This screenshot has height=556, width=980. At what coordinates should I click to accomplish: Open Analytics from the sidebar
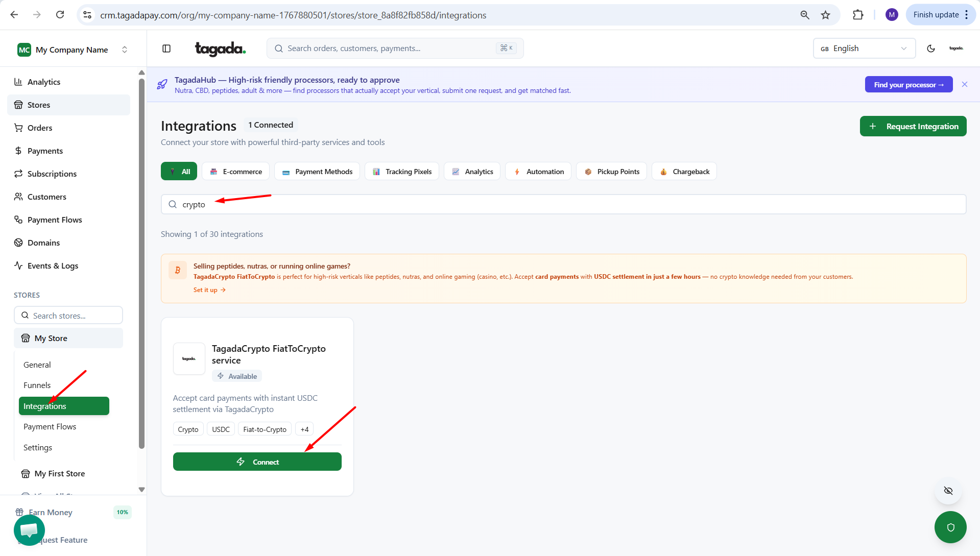(x=44, y=82)
